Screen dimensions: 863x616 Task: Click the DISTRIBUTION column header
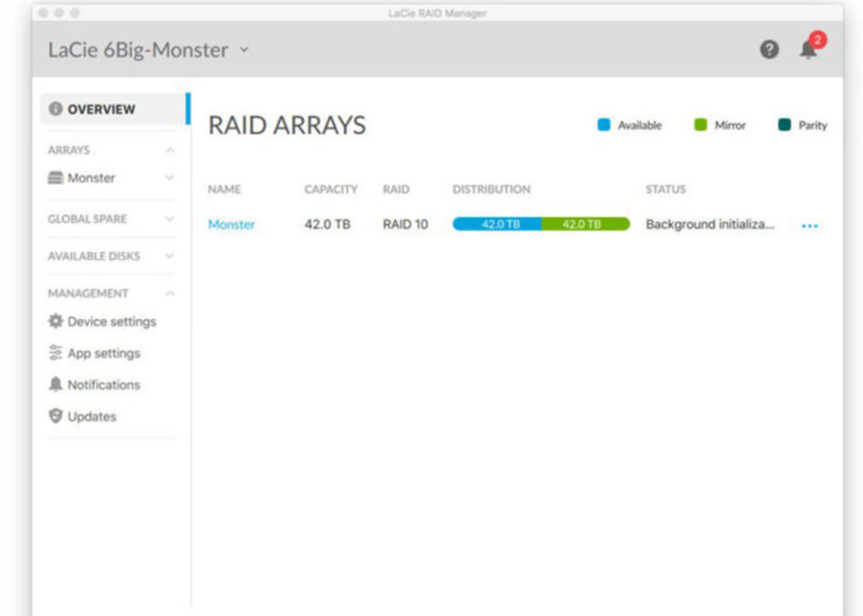[491, 189]
